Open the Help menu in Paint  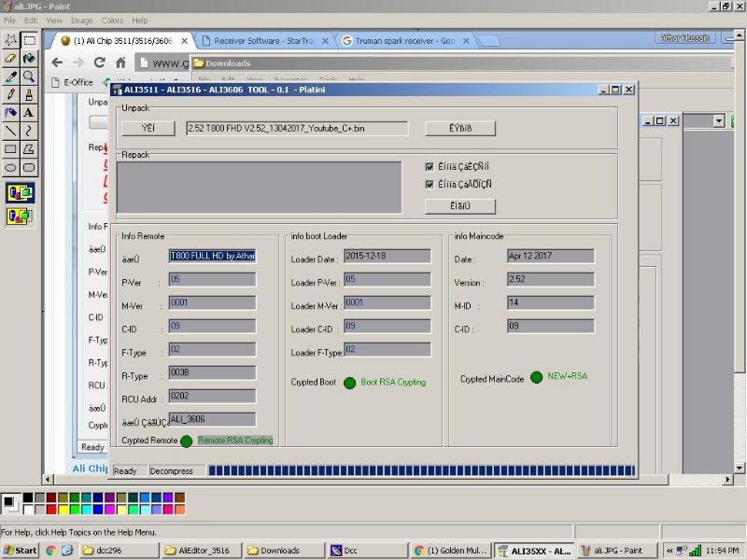(139, 21)
